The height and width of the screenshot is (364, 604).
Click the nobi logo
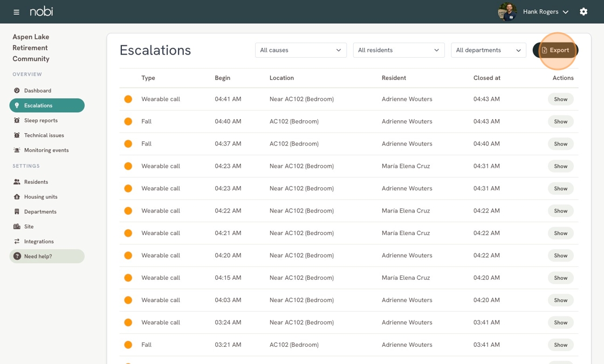[x=41, y=11]
